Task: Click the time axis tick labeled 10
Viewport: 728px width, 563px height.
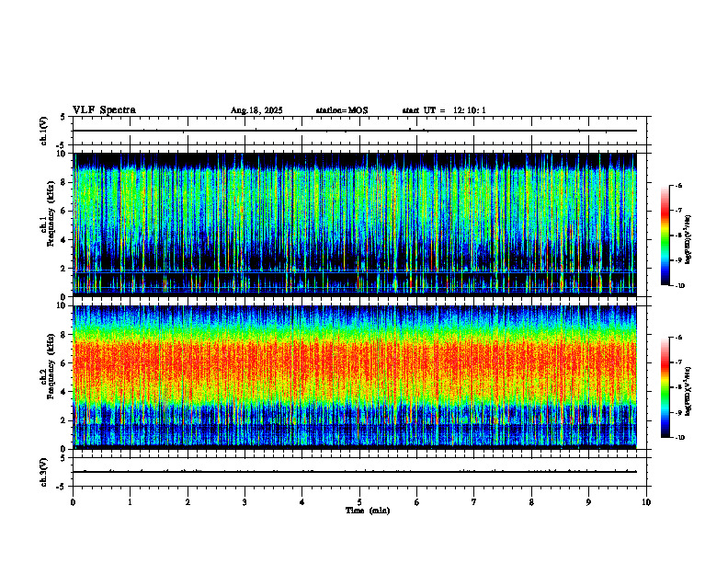Action: point(646,502)
